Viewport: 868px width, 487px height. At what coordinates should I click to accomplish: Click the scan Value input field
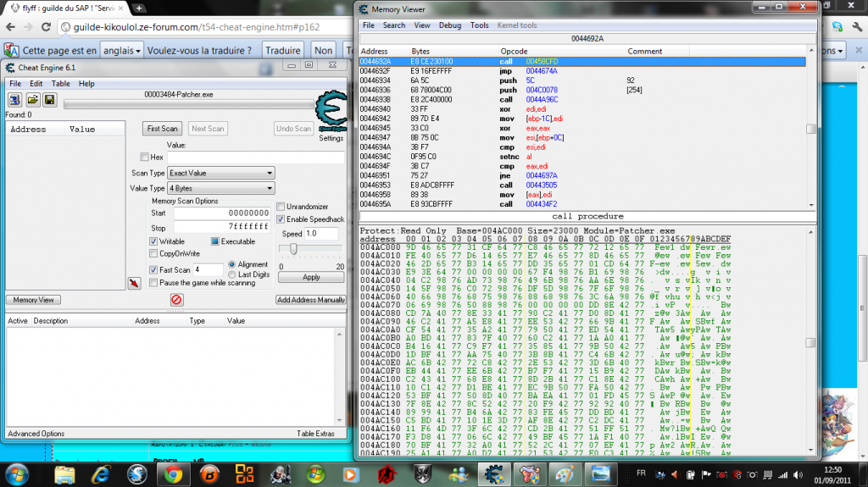pyautogui.click(x=256, y=158)
